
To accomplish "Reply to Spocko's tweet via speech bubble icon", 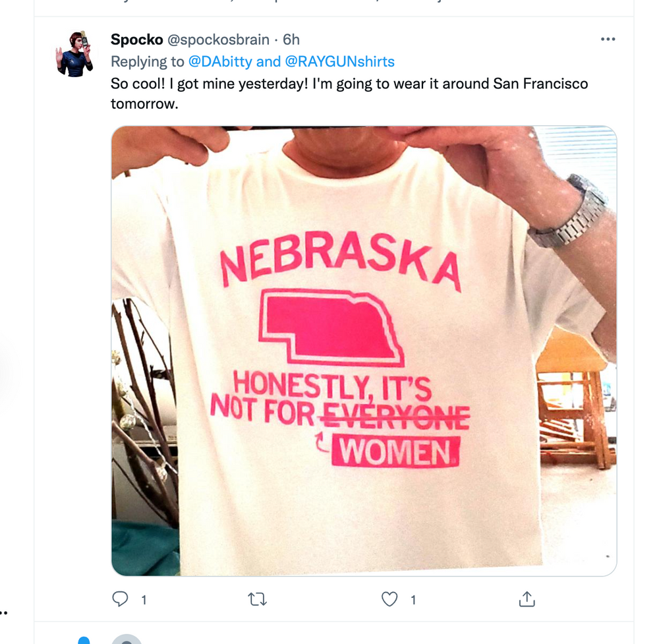I will (120, 599).
